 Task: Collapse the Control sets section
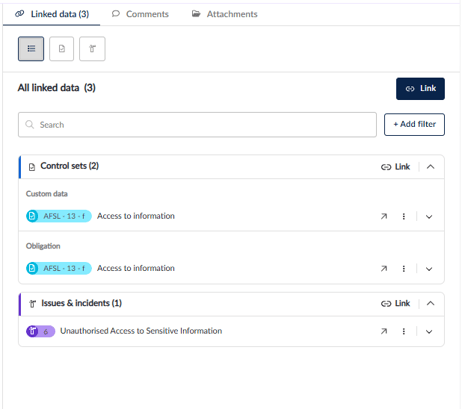430,167
